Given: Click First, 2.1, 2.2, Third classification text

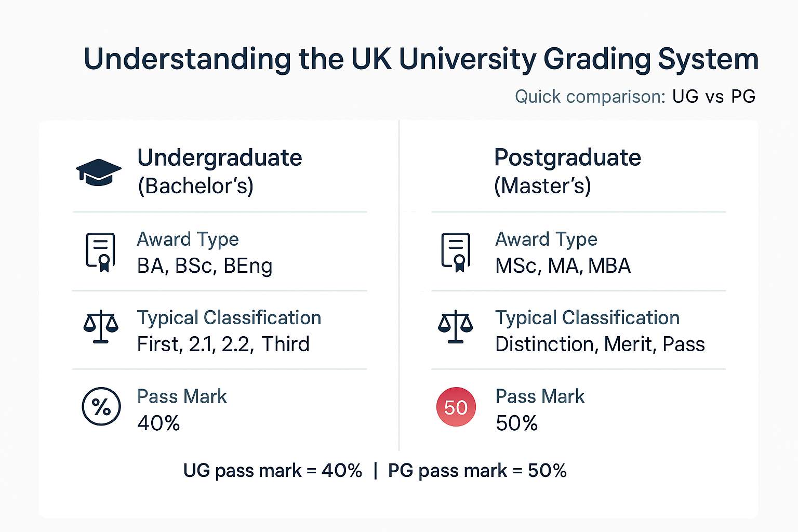Looking at the screenshot, I should 223,344.
